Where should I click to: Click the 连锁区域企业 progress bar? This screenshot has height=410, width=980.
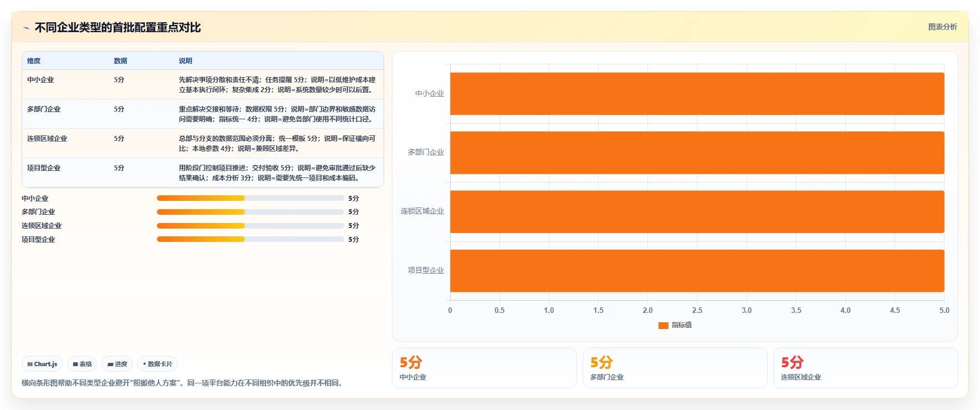pos(251,226)
